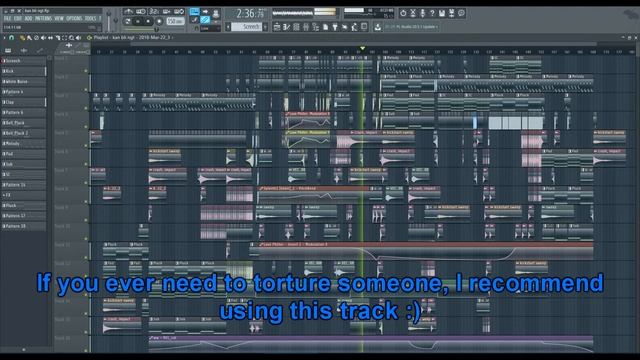This screenshot has width=640, height=360.
Task: Click the FL Studio update news text
Action: click(x=411, y=27)
